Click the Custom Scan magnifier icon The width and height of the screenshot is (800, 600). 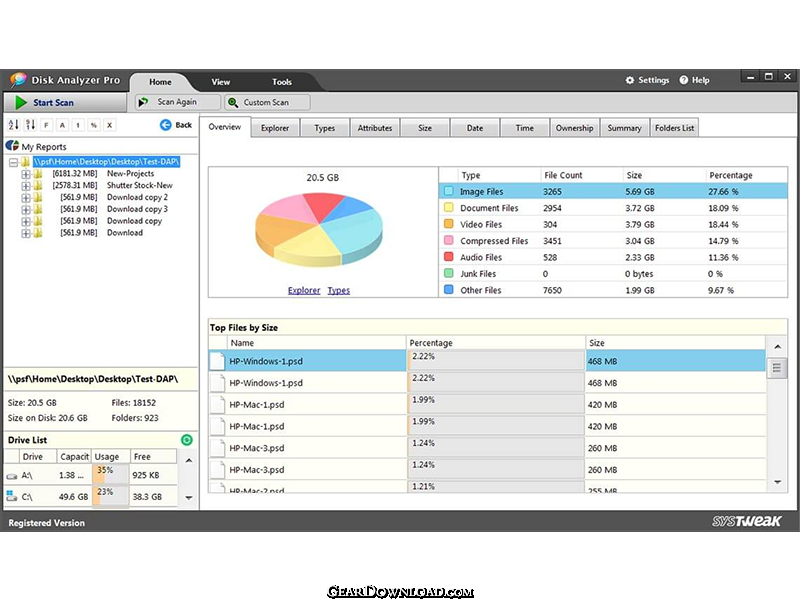233,102
